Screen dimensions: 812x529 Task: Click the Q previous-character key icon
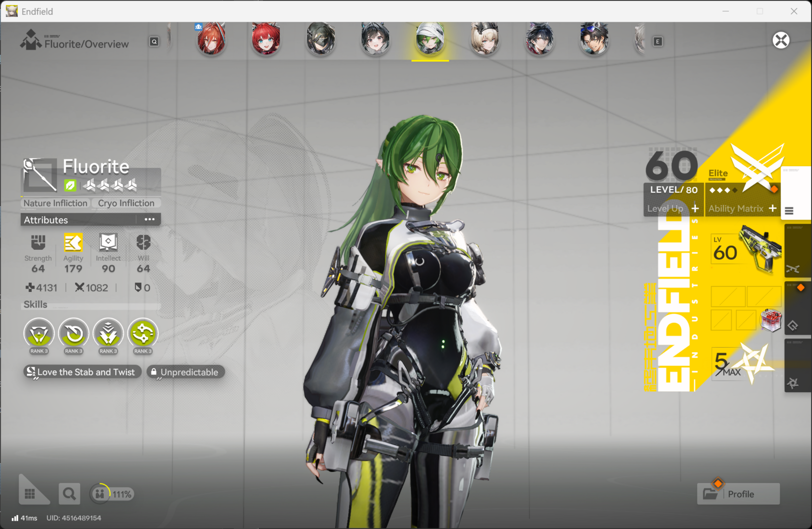[154, 42]
